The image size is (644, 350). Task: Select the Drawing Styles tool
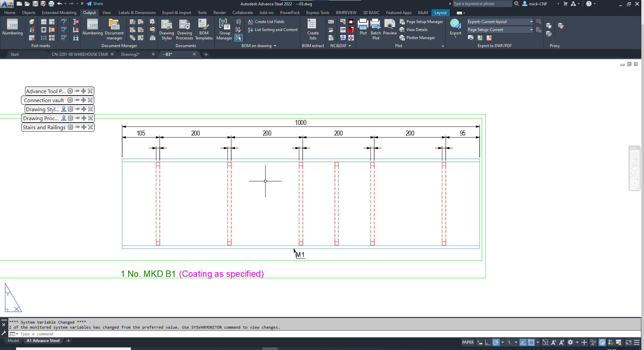(166, 29)
